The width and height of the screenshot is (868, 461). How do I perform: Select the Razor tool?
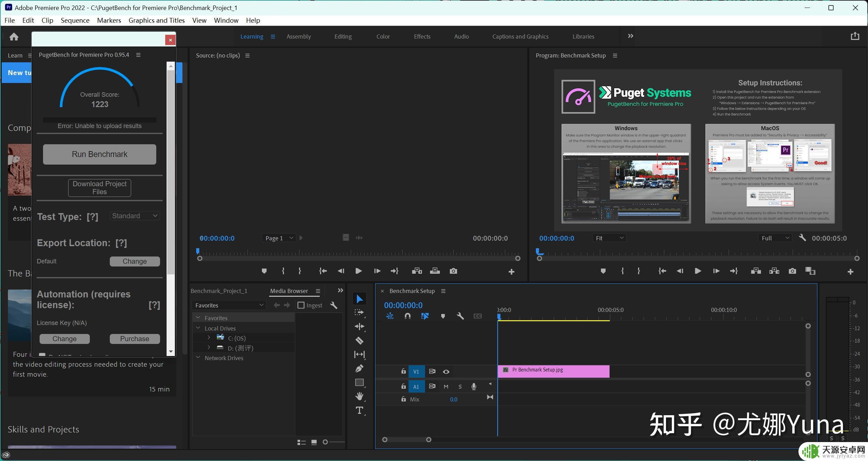[359, 340]
